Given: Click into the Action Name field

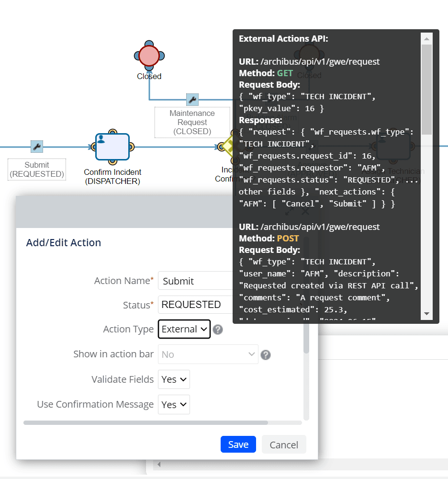Looking at the screenshot, I should click(196, 281).
